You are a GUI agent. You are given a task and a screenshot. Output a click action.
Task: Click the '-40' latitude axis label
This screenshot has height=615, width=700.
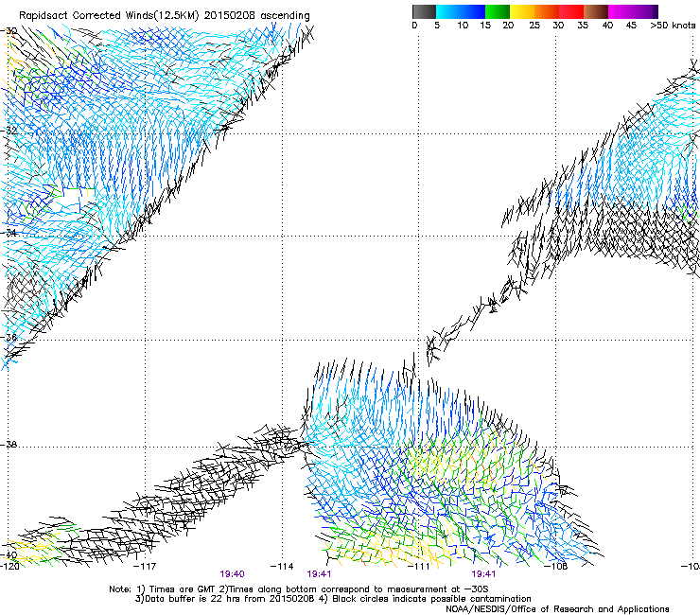(x=9, y=555)
